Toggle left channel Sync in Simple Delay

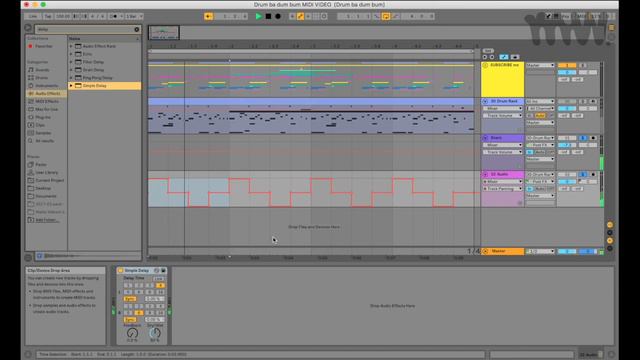coord(130,299)
